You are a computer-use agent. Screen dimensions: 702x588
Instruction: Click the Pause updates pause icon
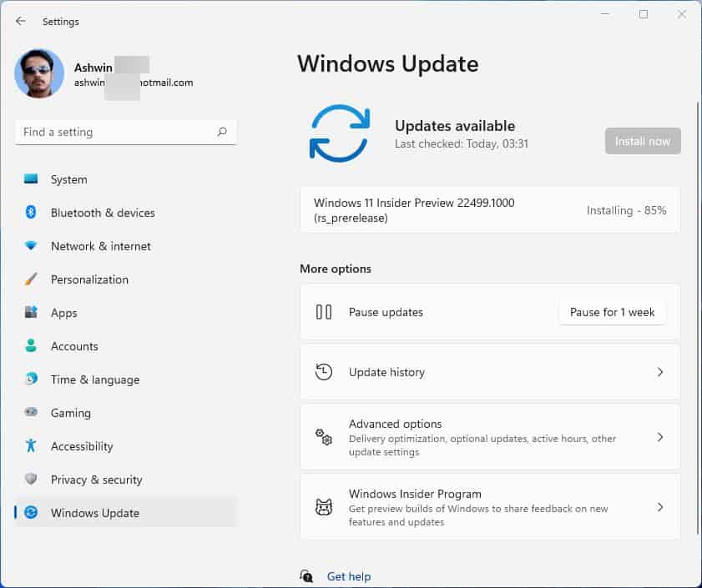click(x=324, y=312)
